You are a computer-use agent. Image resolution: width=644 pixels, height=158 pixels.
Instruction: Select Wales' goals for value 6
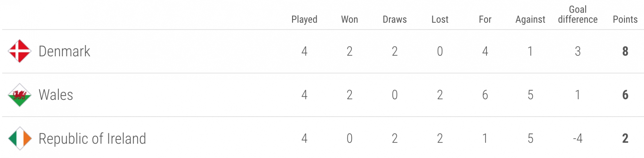click(485, 95)
